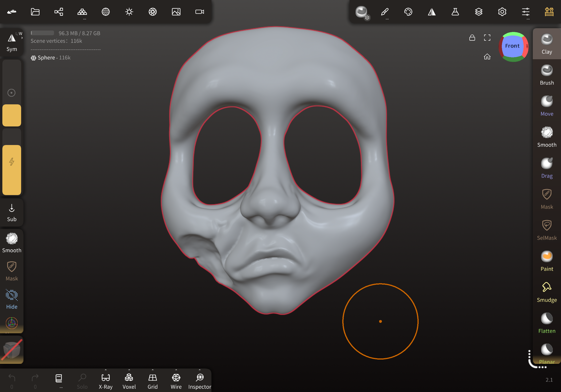This screenshot has width=561, height=392.
Task: Open the scene hierarchy tree icon
Action: tap(59, 12)
